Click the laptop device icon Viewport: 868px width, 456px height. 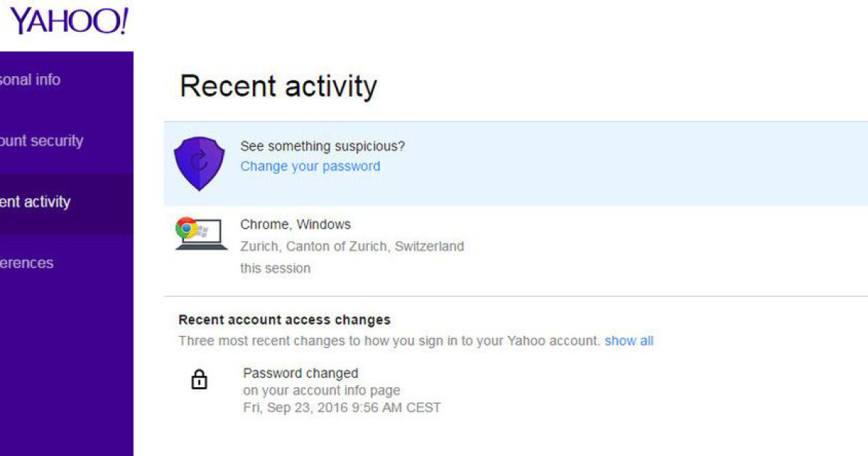[202, 234]
